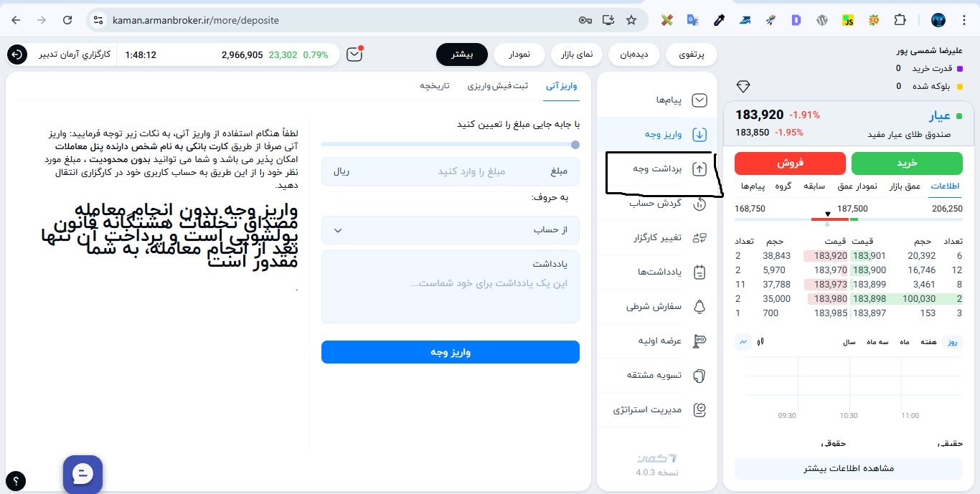Click the amount slider handle

pyautogui.click(x=575, y=144)
